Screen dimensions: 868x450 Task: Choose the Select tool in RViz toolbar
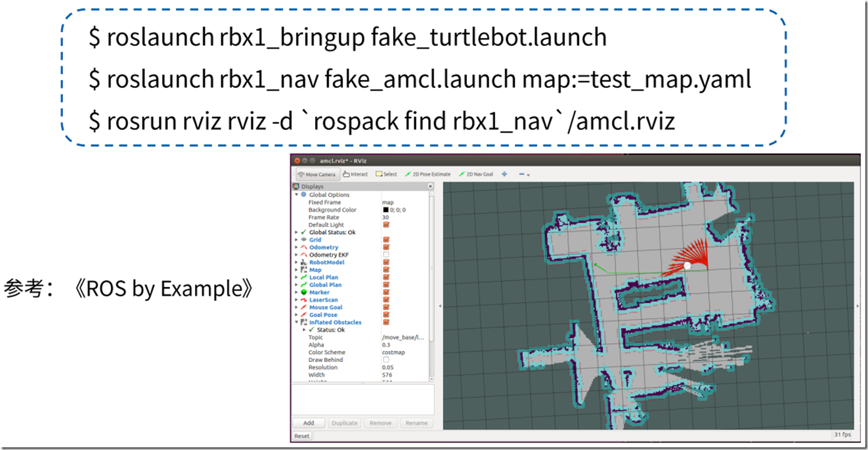click(x=386, y=174)
